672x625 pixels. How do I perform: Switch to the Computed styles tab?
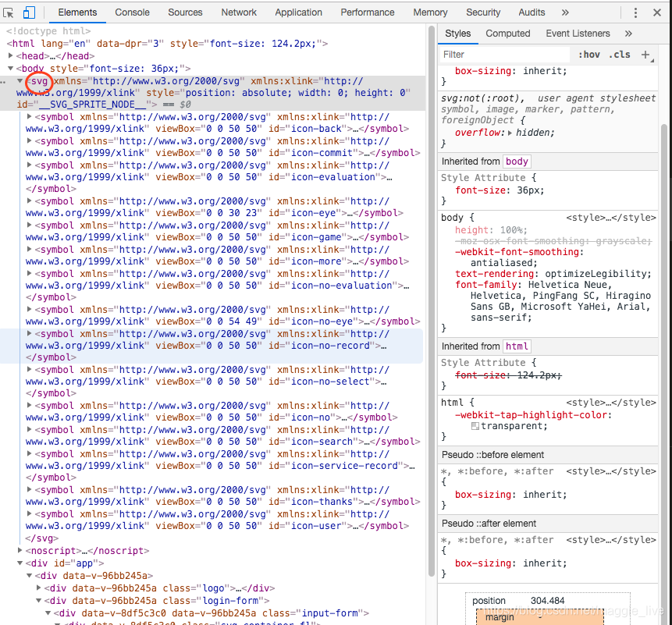tap(508, 34)
